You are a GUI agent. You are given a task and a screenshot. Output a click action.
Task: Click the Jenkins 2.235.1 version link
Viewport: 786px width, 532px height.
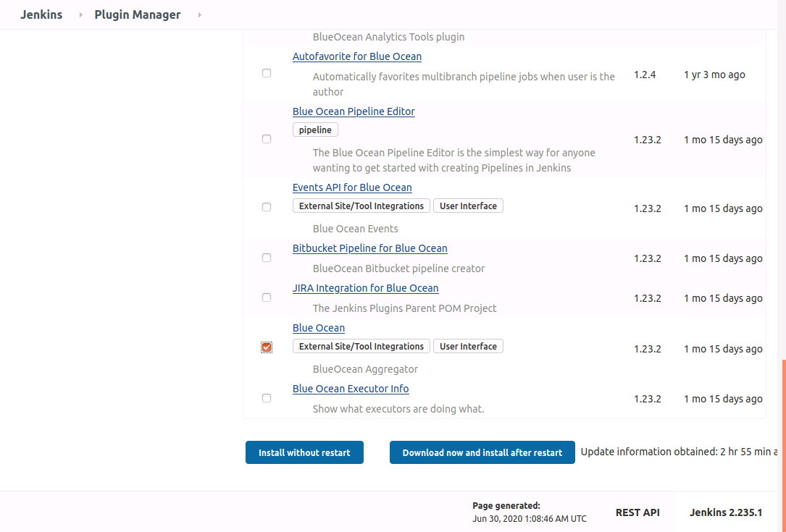pyautogui.click(x=726, y=512)
